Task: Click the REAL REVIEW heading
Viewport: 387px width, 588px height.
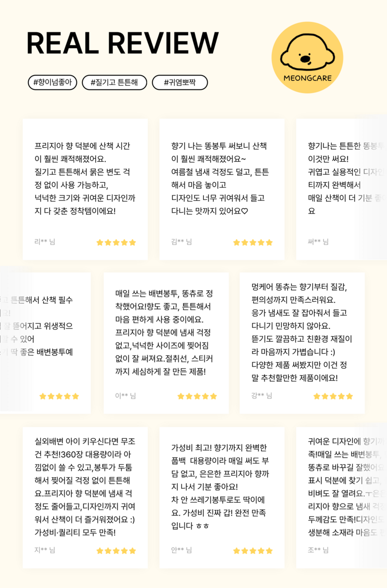Action: (123, 43)
